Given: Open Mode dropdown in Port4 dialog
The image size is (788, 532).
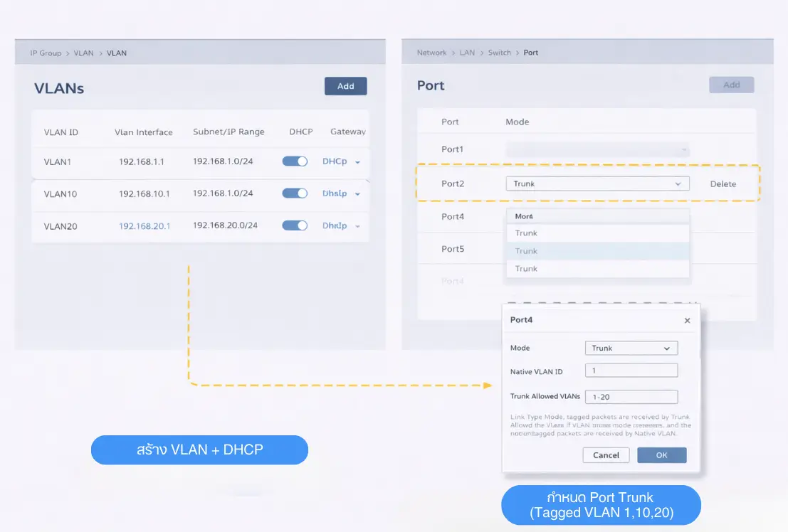Looking at the screenshot, I should click(x=631, y=348).
